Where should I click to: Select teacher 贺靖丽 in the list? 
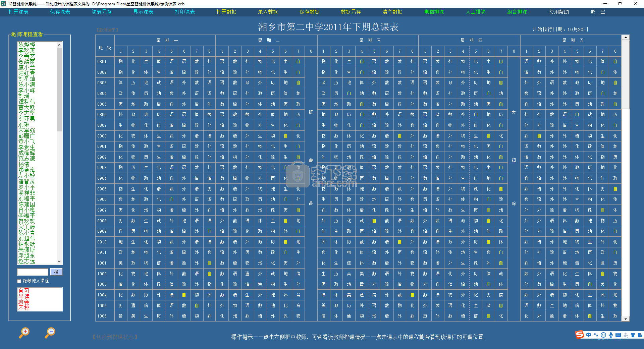[x=26, y=62]
